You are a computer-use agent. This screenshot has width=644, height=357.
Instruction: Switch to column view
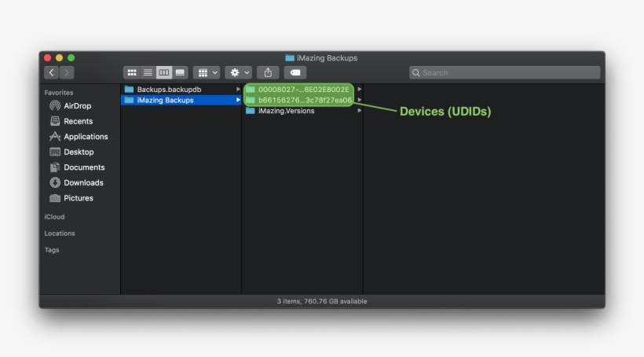click(164, 73)
